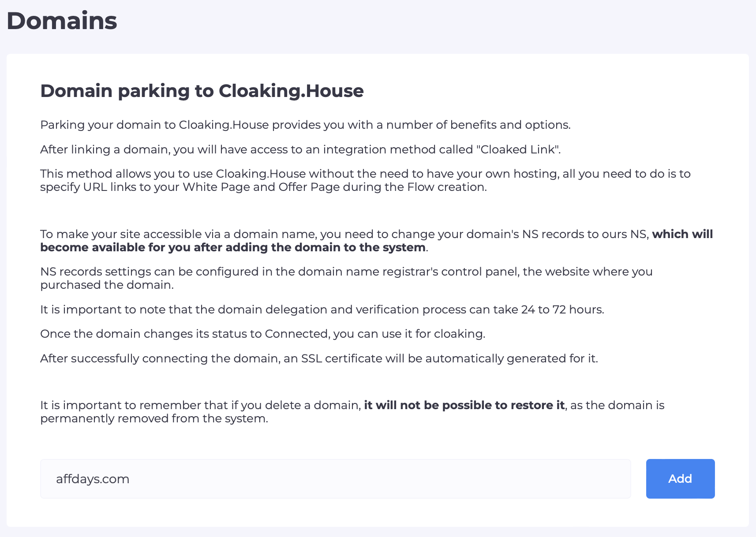Click the line starting "NS records settings"
The image size is (756, 537).
tap(346, 272)
